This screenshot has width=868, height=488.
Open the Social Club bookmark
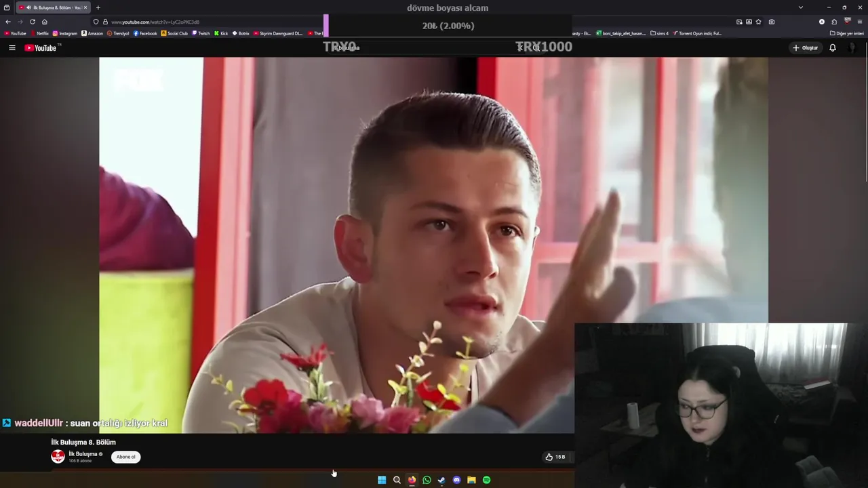tap(174, 33)
